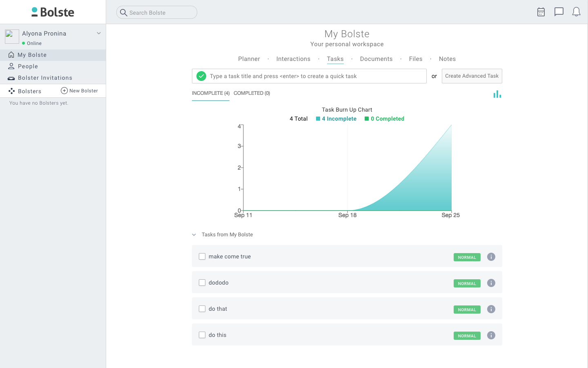
Task: Switch to the Planner tab
Action: point(249,59)
